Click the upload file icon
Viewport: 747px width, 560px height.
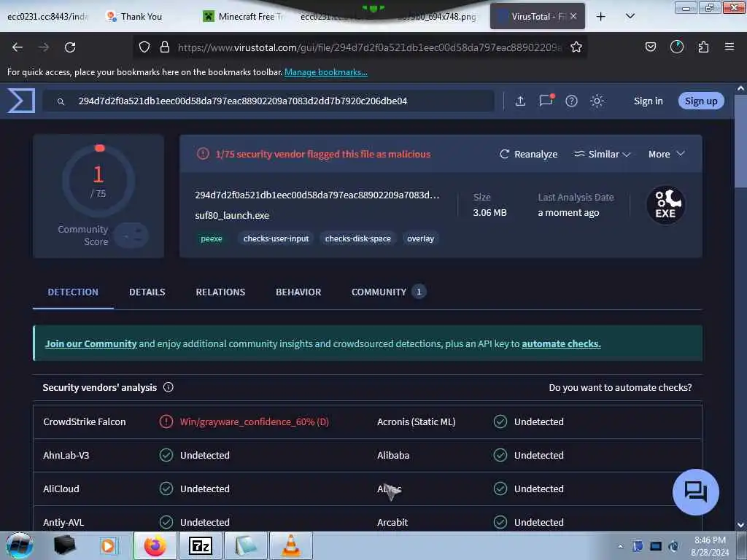click(520, 101)
